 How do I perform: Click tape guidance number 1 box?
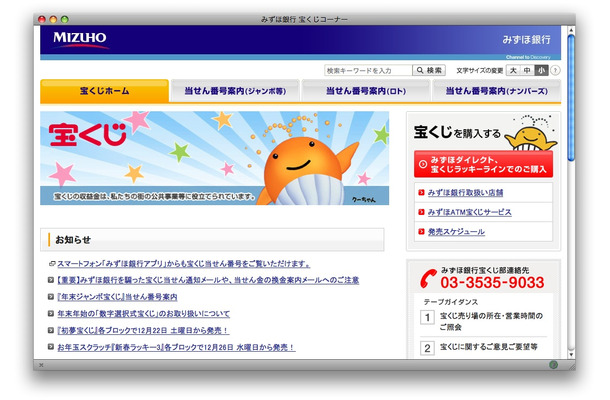(427, 317)
